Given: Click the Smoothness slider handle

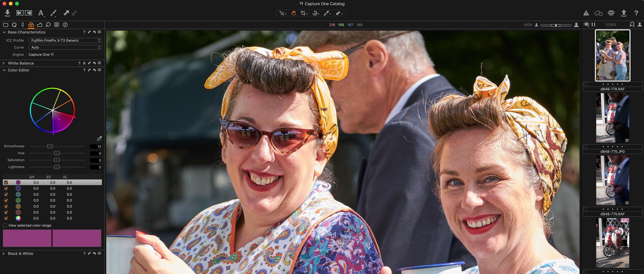Looking at the screenshot, I should [x=50, y=146].
